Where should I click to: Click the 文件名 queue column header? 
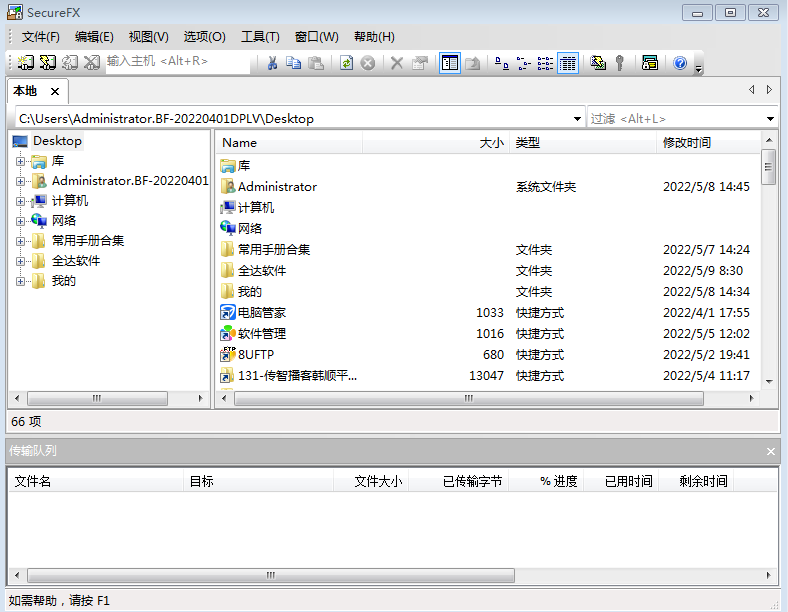pos(95,481)
